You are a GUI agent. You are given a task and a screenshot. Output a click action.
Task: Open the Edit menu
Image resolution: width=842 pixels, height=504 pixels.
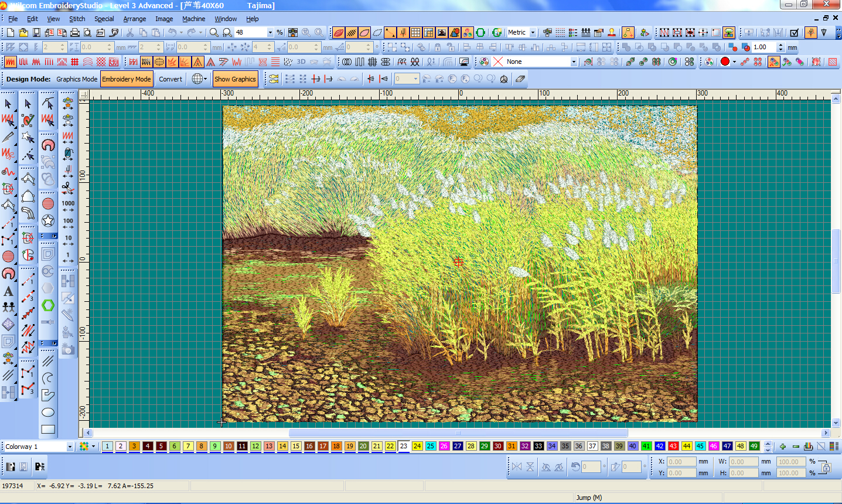[x=33, y=19]
